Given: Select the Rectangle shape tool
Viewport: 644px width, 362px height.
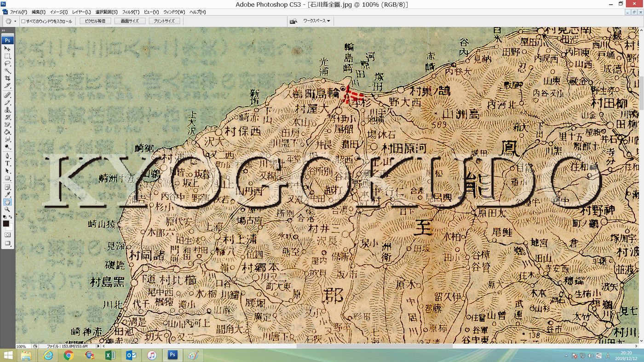Looking at the screenshot, I should (x=7, y=178).
